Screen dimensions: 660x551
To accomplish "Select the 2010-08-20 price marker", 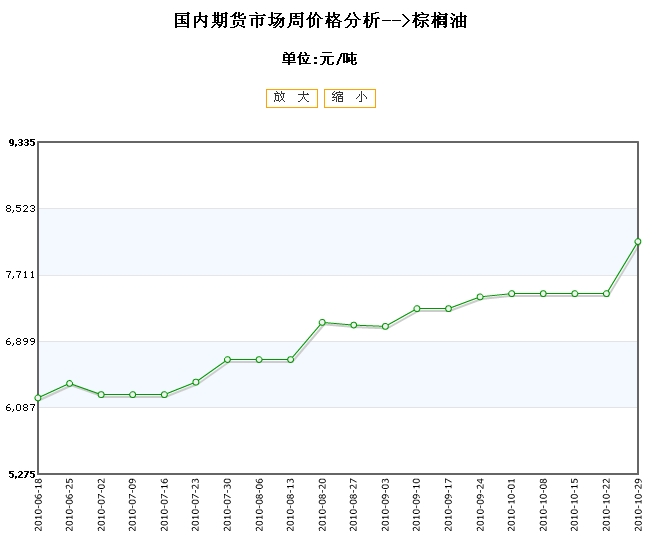I will click(322, 322).
